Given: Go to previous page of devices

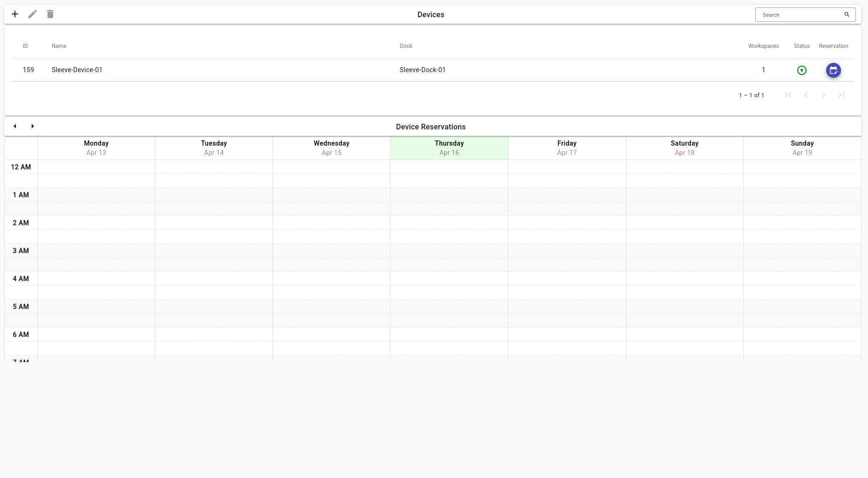Looking at the screenshot, I should coord(806,95).
